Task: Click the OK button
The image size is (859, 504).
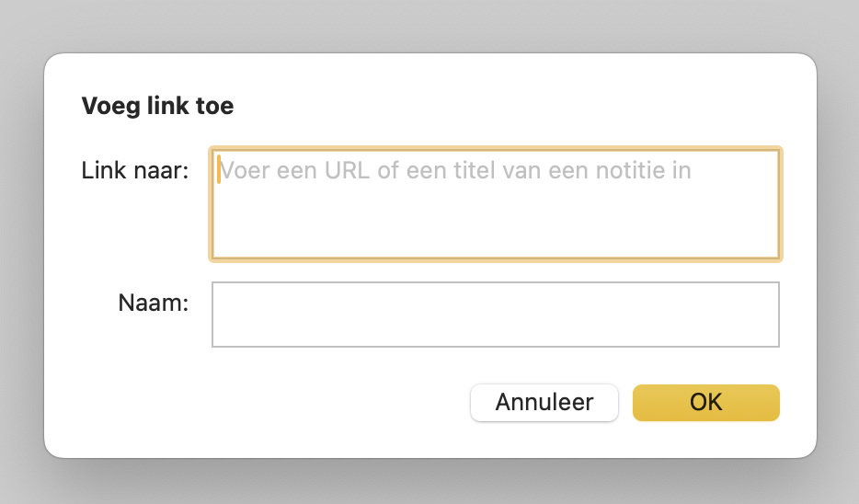Action: coord(705,403)
